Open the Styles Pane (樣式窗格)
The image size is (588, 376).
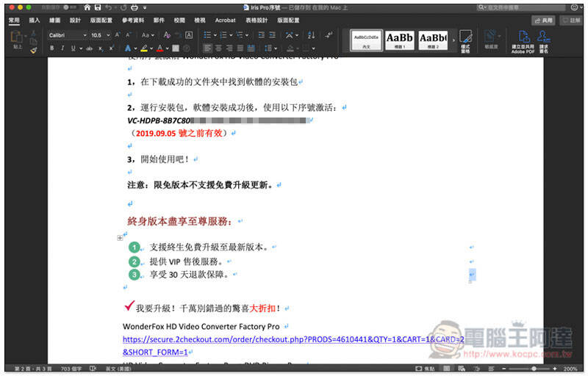point(465,41)
